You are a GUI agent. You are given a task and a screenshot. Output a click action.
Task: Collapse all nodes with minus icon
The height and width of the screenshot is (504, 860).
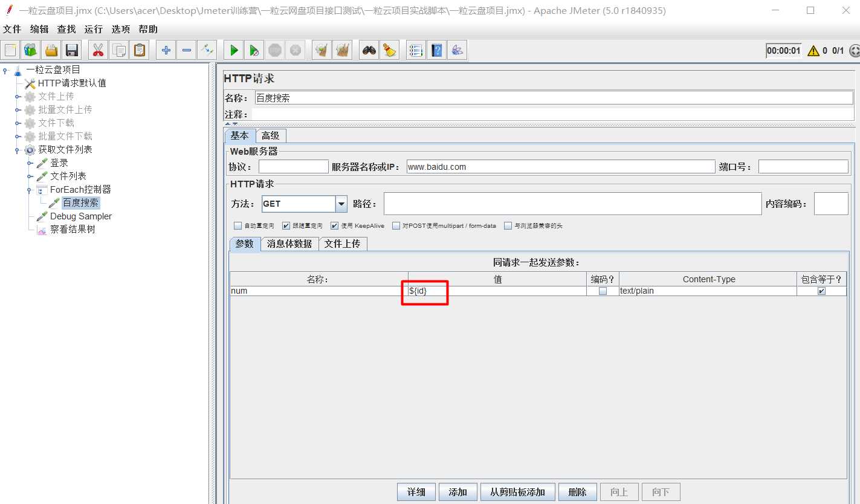click(187, 50)
